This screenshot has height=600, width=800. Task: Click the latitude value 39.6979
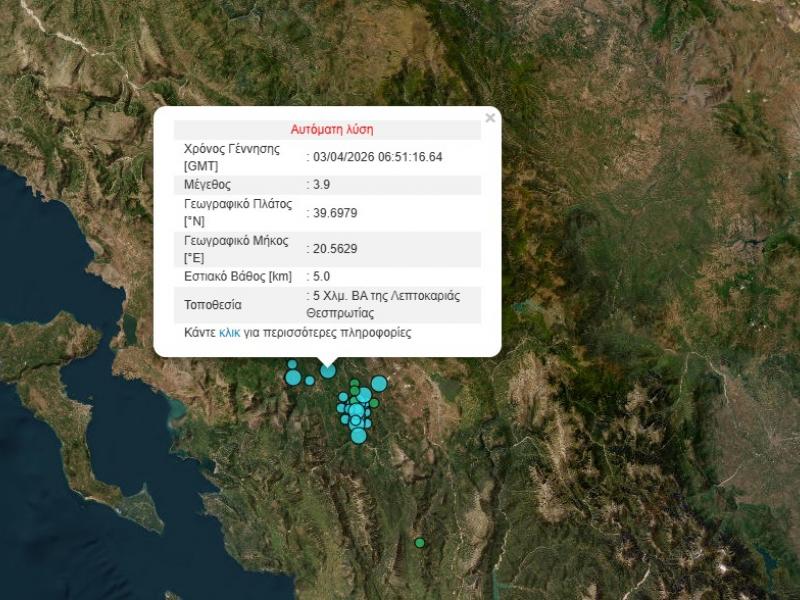click(334, 212)
